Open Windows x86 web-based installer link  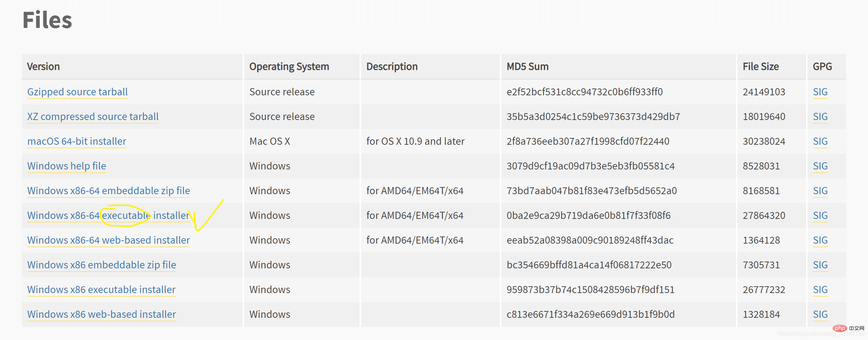(102, 315)
